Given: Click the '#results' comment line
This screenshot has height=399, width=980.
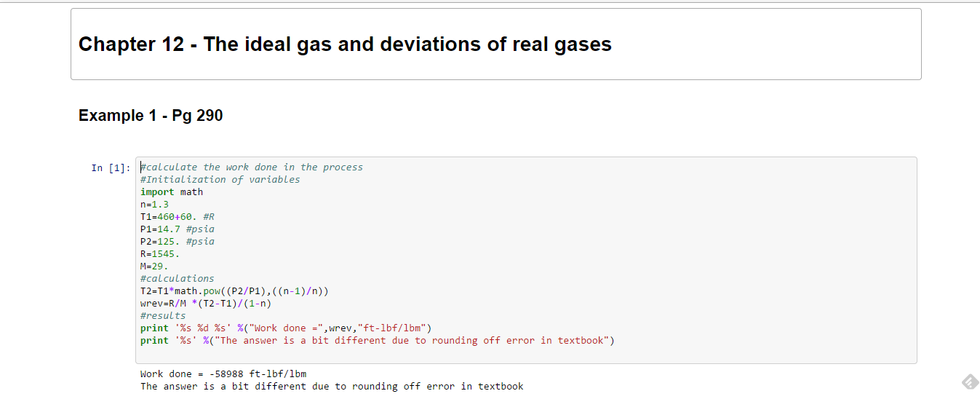Looking at the screenshot, I should [x=163, y=316].
